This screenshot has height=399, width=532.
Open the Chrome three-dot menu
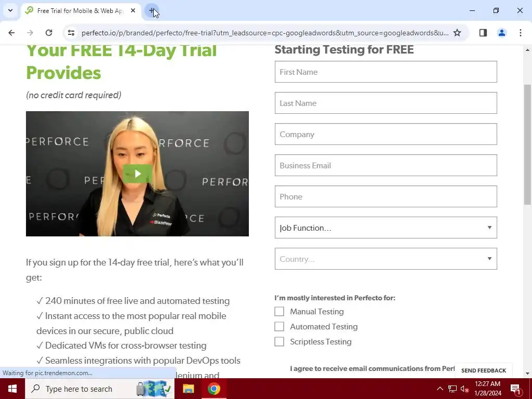[x=521, y=33]
